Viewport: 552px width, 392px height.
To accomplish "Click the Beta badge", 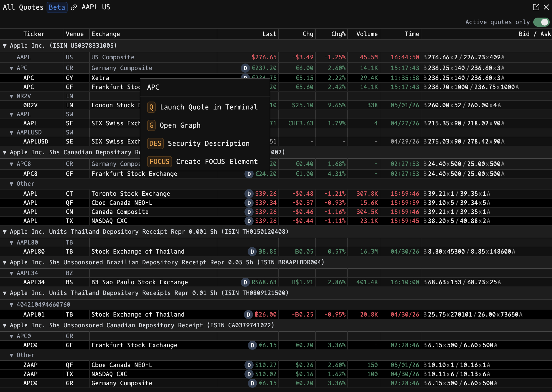I will 57,7.
